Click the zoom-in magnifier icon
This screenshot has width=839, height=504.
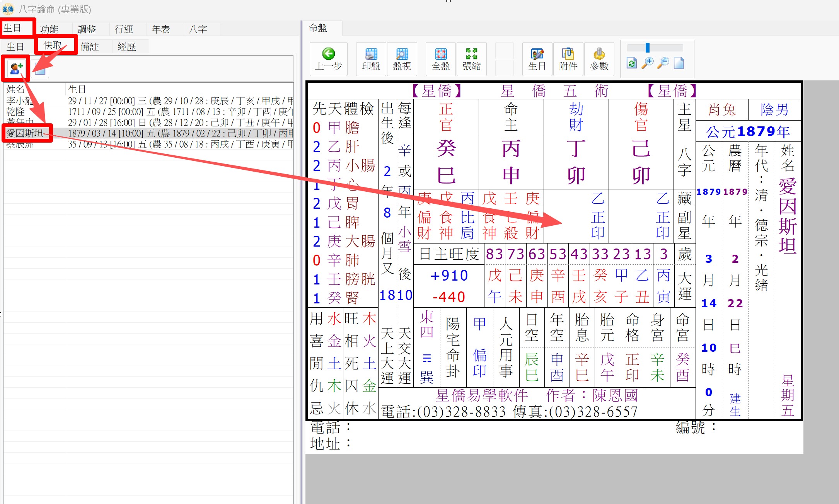coord(647,63)
